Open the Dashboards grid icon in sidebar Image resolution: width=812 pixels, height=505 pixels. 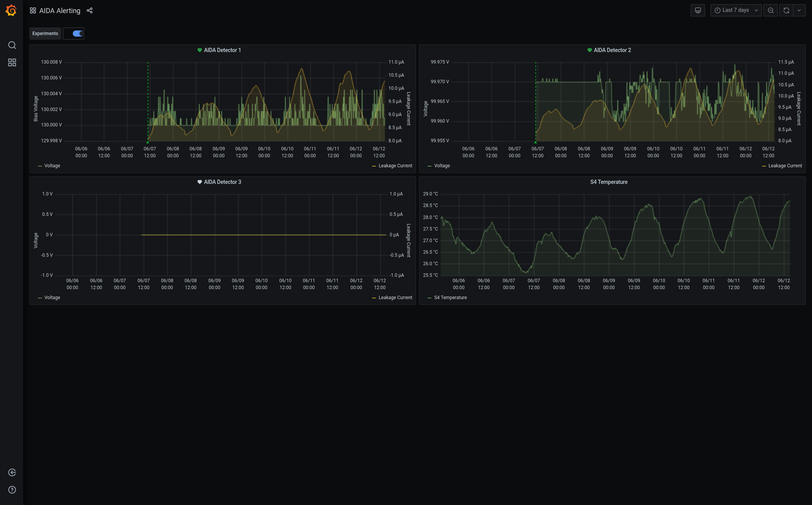[x=12, y=62]
